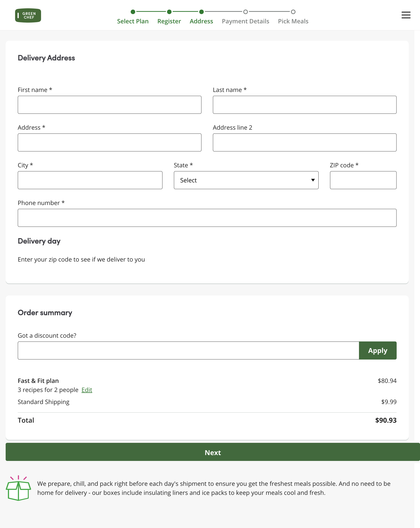Viewport: 420px width, 528px height.
Task: Open the State dropdown
Action: coord(246,180)
